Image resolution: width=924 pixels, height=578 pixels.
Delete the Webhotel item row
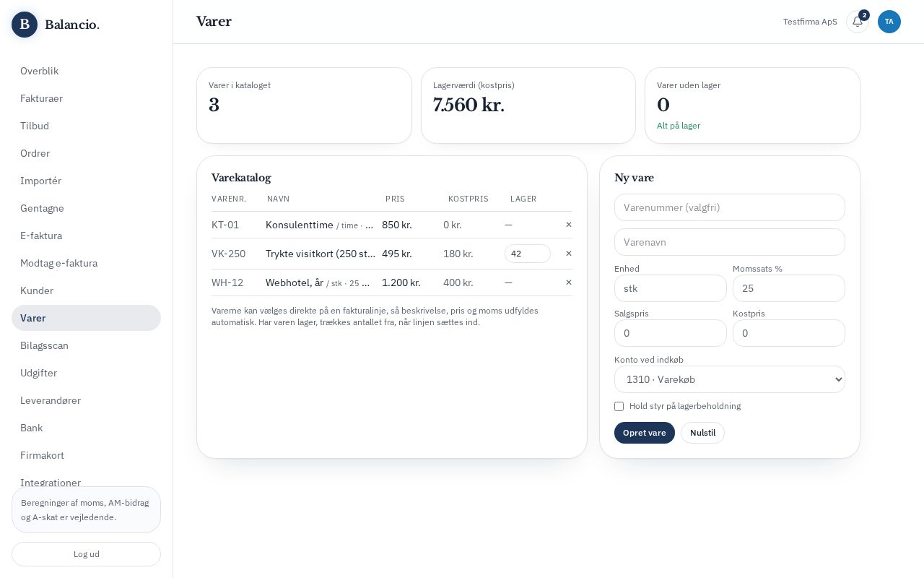(569, 282)
